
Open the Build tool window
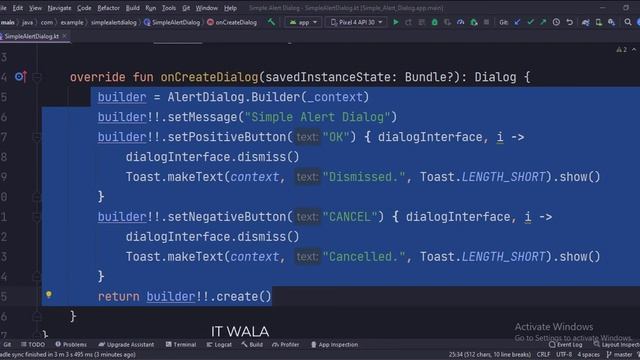click(x=252, y=344)
